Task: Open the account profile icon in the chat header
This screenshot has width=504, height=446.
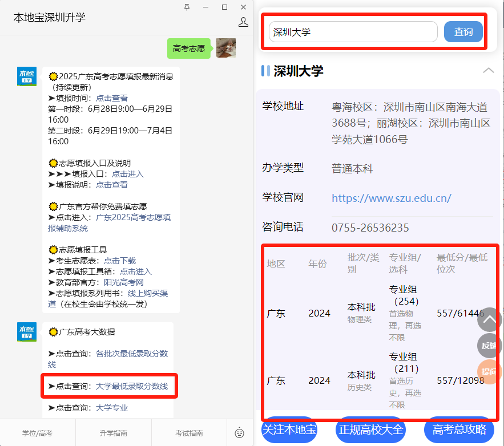Action: click(x=243, y=22)
